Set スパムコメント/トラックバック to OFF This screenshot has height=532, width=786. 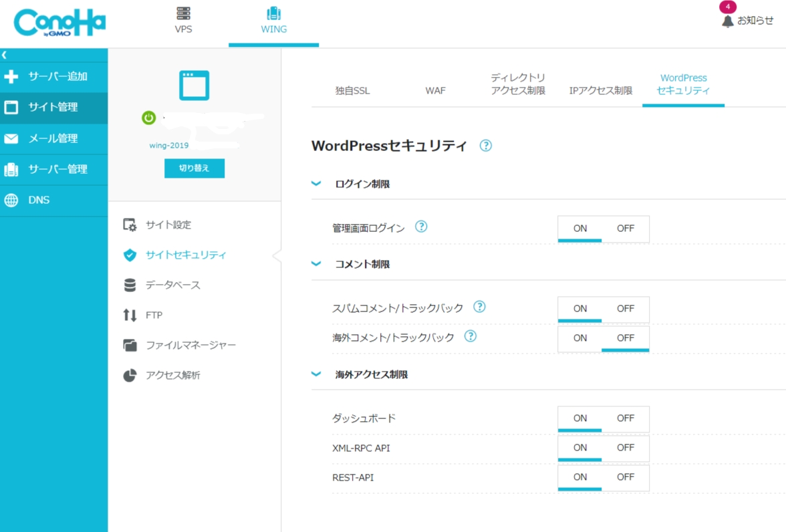click(625, 309)
